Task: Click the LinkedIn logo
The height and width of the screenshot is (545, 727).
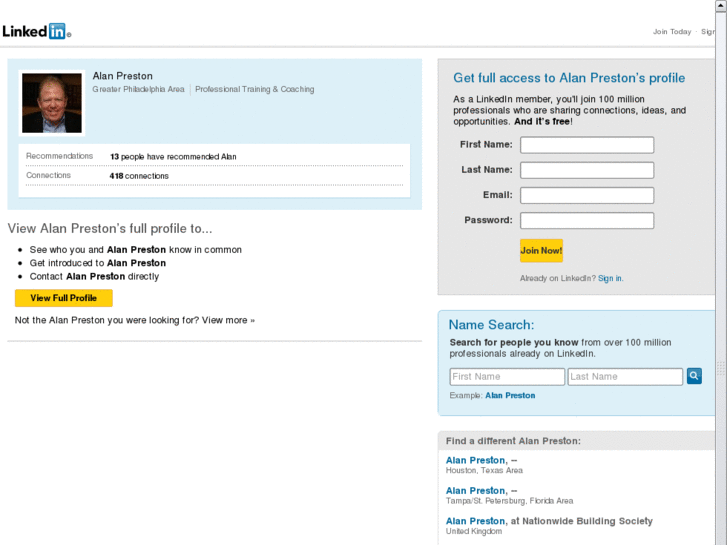Action: click(x=36, y=31)
